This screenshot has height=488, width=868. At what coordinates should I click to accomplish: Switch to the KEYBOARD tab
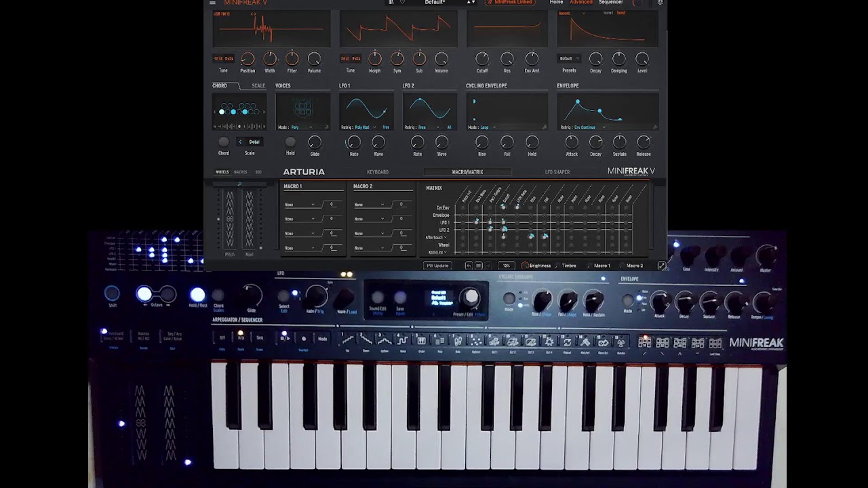click(378, 172)
